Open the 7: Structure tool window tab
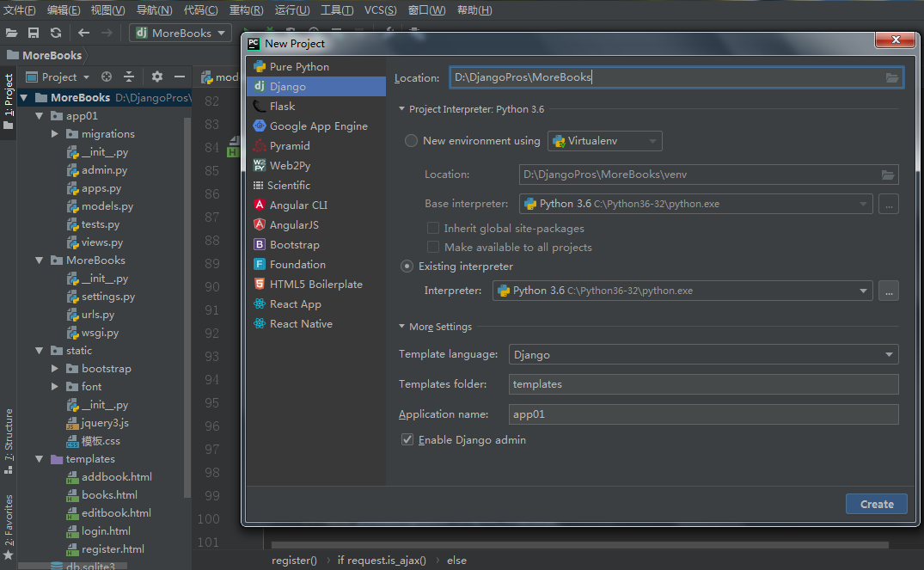 9,441
